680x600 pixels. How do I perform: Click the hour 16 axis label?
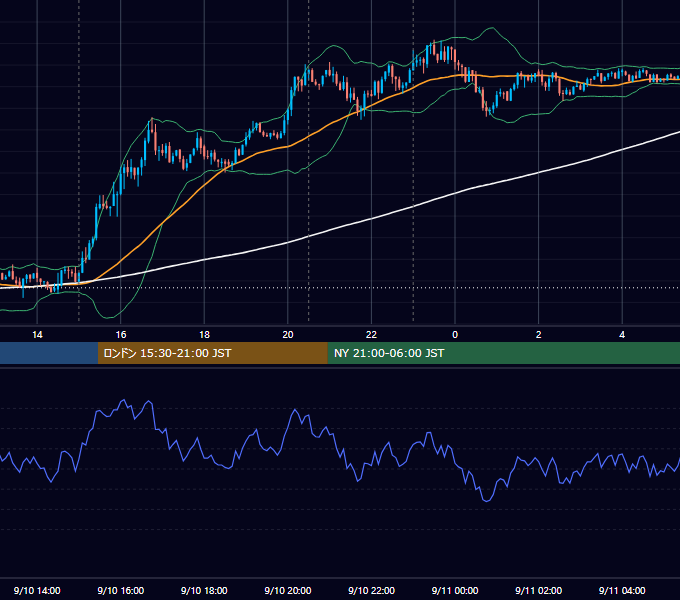tap(121, 335)
